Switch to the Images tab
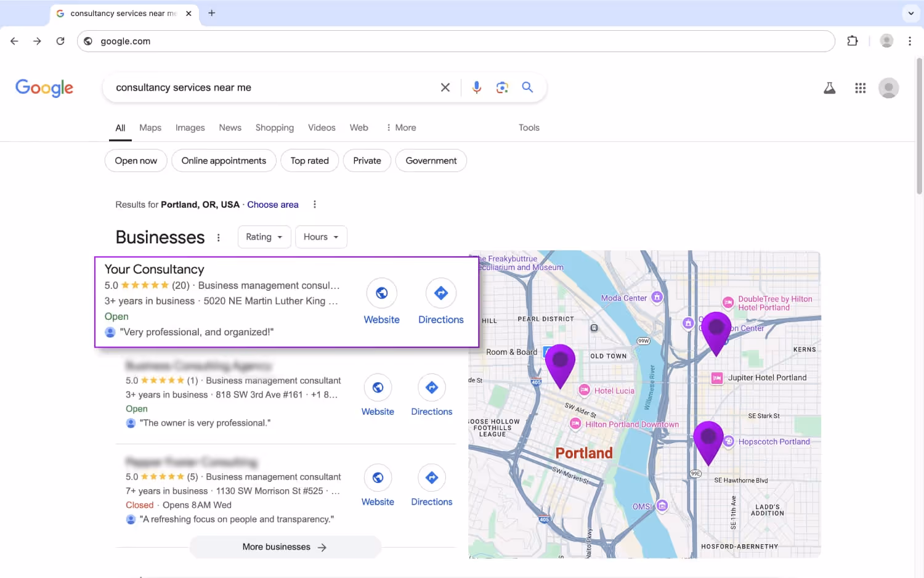Viewport: 924px width, 578px height. 190,128
